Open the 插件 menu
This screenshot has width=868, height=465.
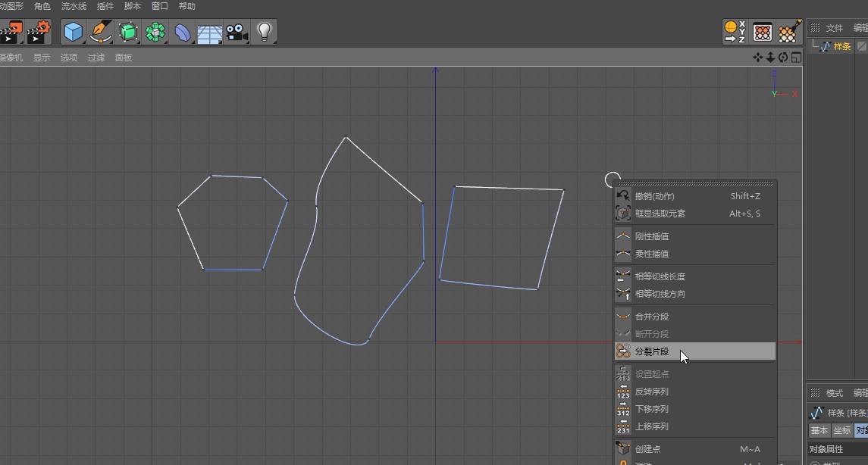click(105, 6)
